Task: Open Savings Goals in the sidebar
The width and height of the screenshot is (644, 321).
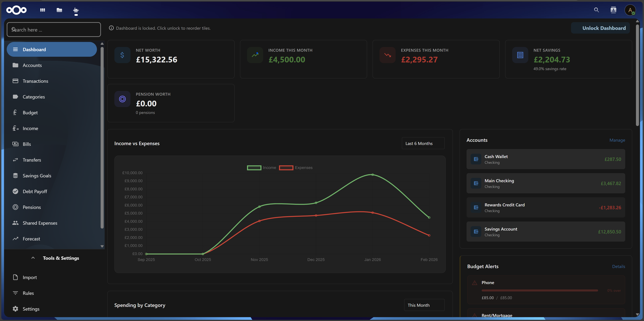Action: [x=37, y=176]
